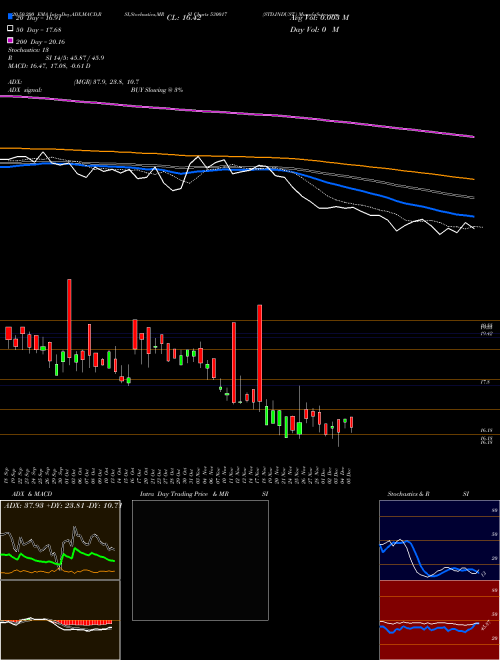Image resolution: width=500 pixels, height=660 pixels.
Task: Open the MACD red histogram panel
Action: coord(60,620)
